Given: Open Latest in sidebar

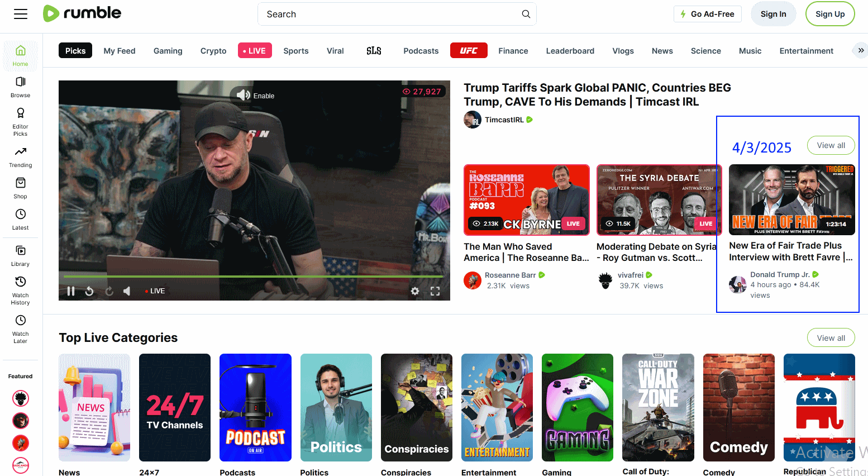Looking at the screenshot, I should click(x=21, y=220).
